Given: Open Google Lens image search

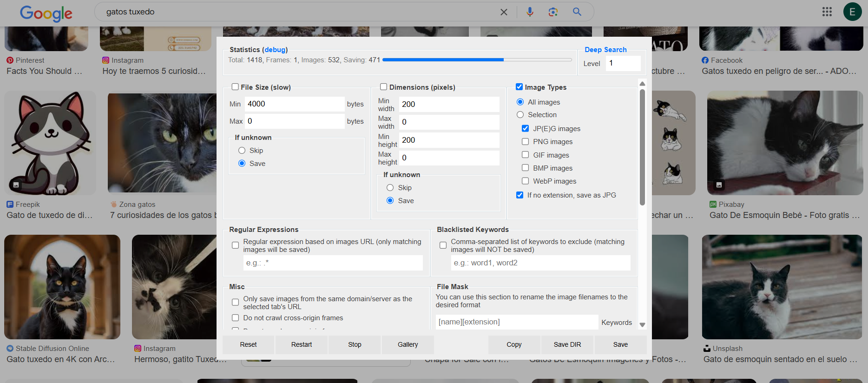Looking at the screenshot, I should pos(553,12).
